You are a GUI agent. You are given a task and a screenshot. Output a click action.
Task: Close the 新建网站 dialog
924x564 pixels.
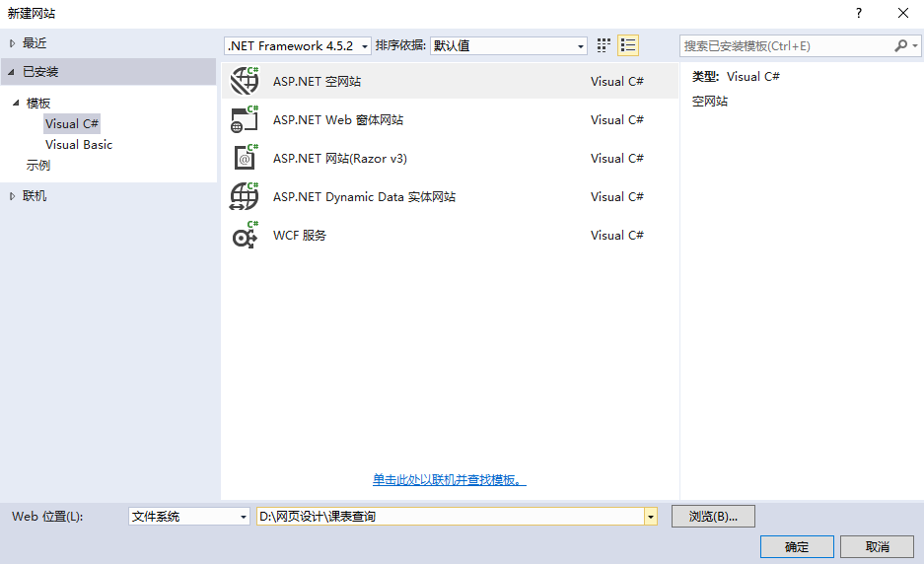[x=902, y=13]
